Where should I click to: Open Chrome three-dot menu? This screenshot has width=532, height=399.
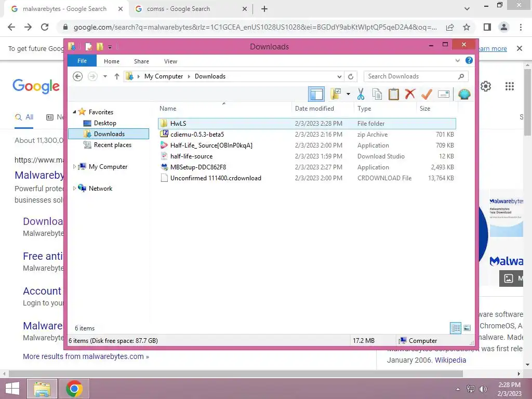coord(521,27)
